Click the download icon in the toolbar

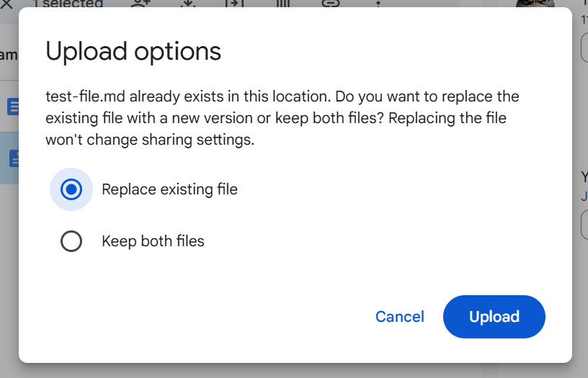point(187,4)
